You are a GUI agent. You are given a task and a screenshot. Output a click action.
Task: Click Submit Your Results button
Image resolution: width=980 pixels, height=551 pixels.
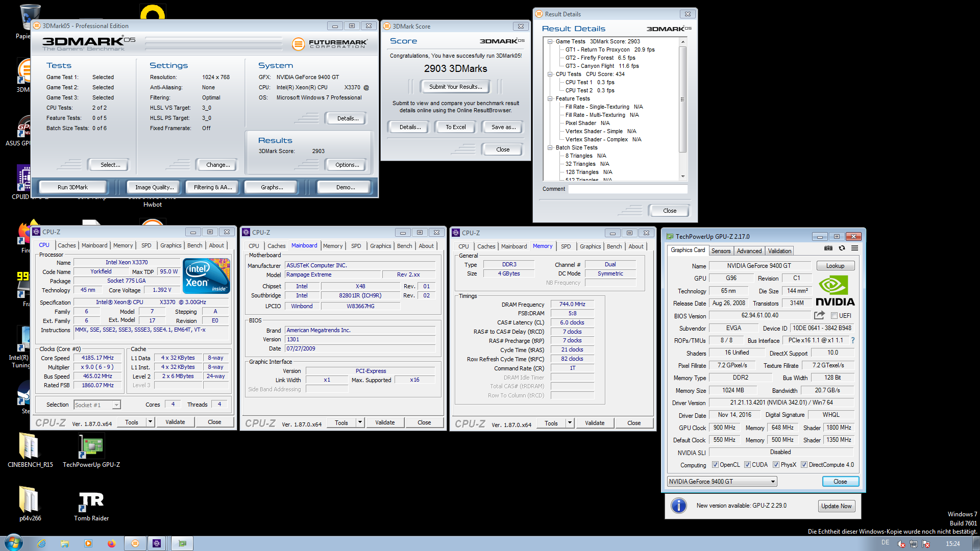coord(455,87)
